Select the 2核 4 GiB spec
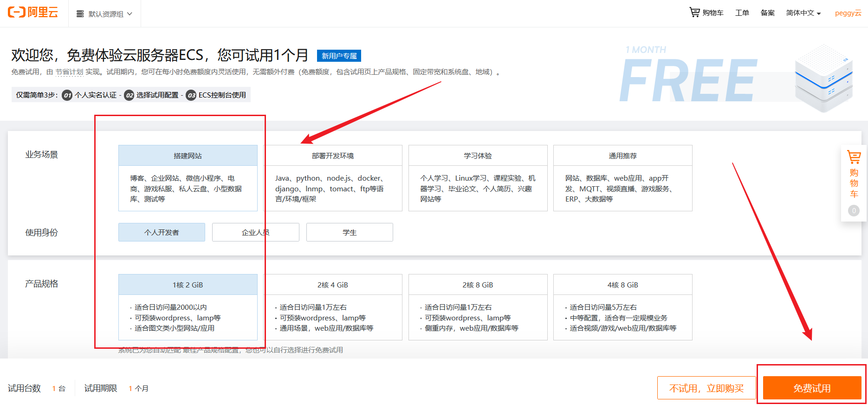Image resolution: width=868 pixels, height=411 pixels. click(333, 307)
